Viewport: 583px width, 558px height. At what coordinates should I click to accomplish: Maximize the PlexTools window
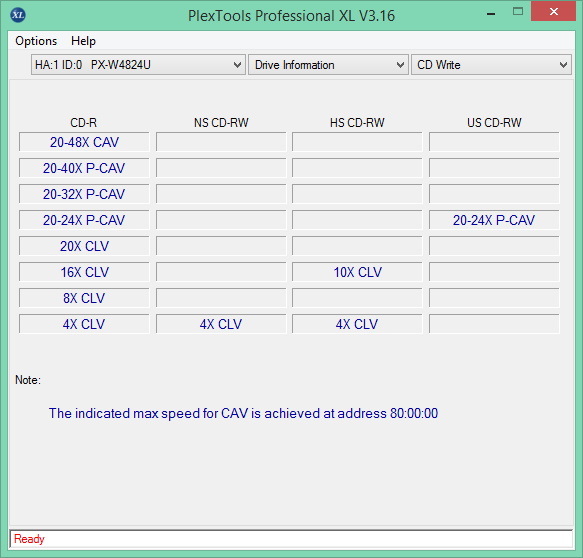[518, 12]
